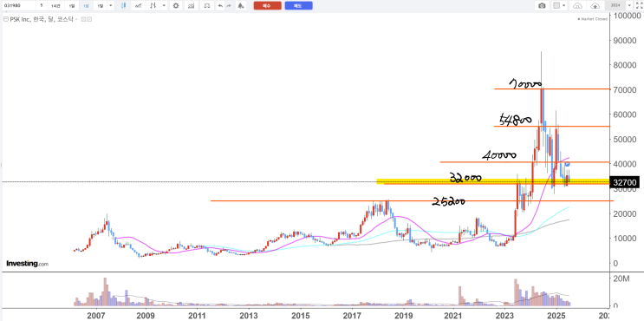The height and width of the screenshot is (321, 644).
Task: Click the 2025 time axis label
Action: pyautogui.click(x=556, y=315)
